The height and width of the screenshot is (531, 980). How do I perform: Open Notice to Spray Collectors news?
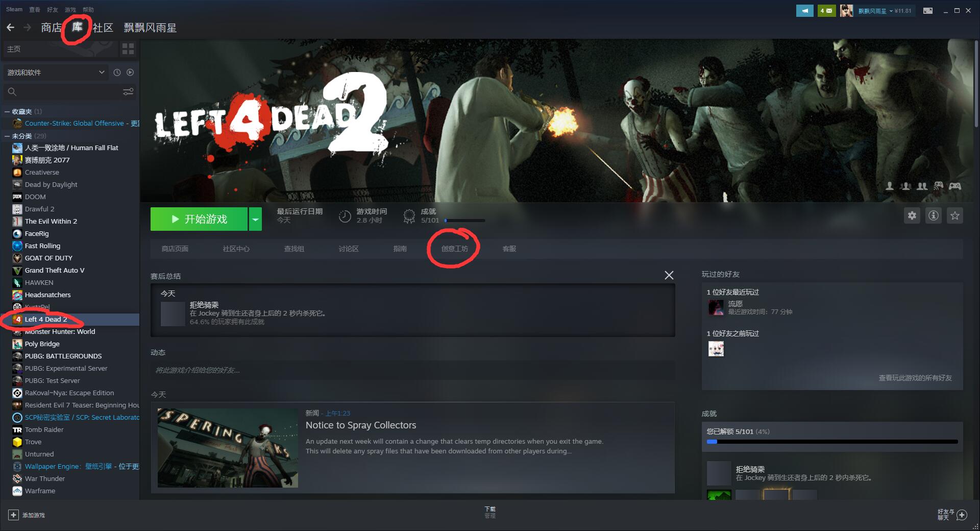[x=361, y=425]
